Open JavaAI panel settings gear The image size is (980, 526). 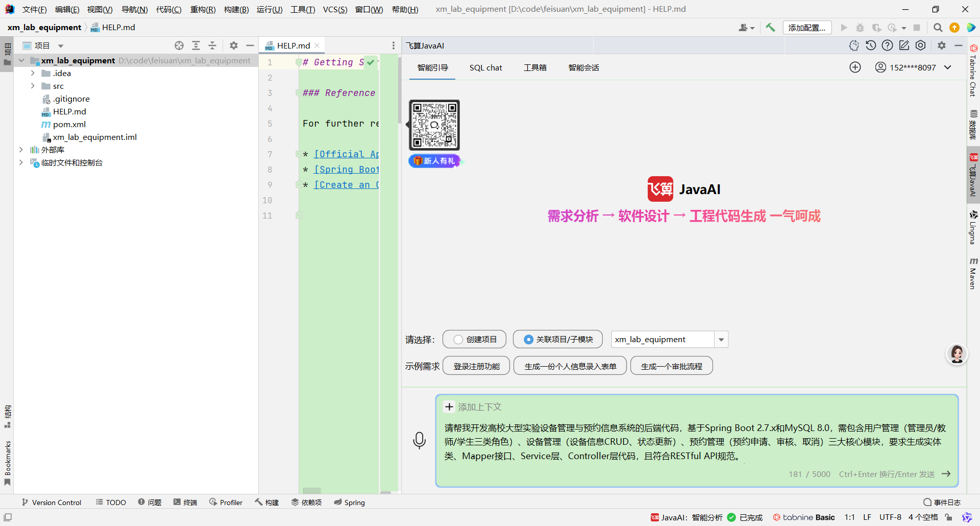[942, 45]
